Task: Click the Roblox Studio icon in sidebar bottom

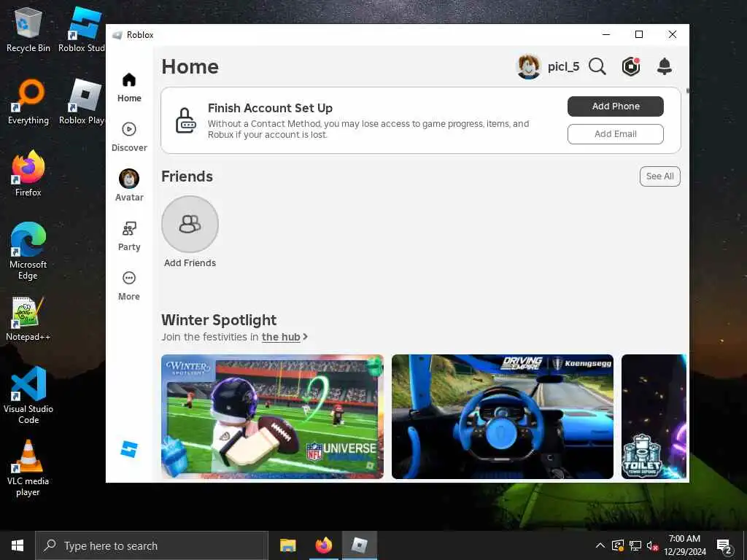Action: tap(129, 449)
